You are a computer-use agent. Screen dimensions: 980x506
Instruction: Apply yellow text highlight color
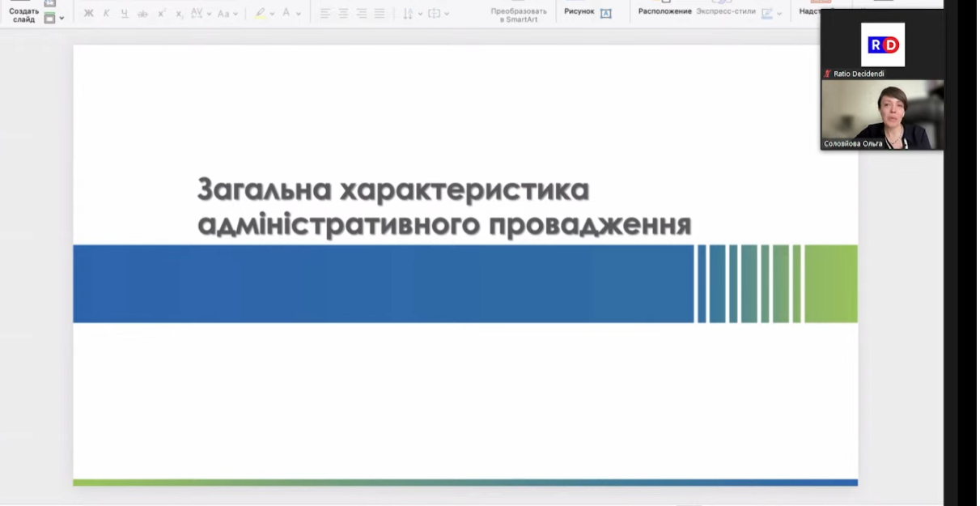[260, 14]
